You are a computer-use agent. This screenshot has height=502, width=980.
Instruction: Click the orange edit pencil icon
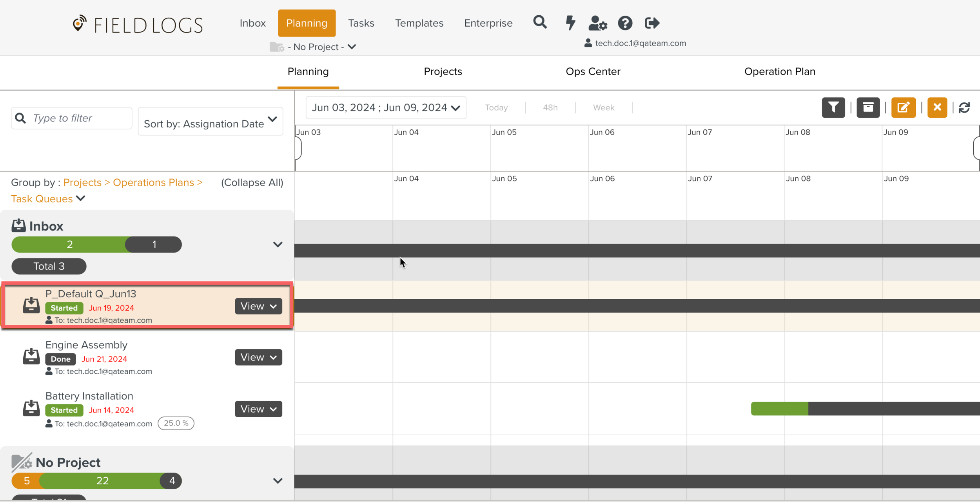903,107
